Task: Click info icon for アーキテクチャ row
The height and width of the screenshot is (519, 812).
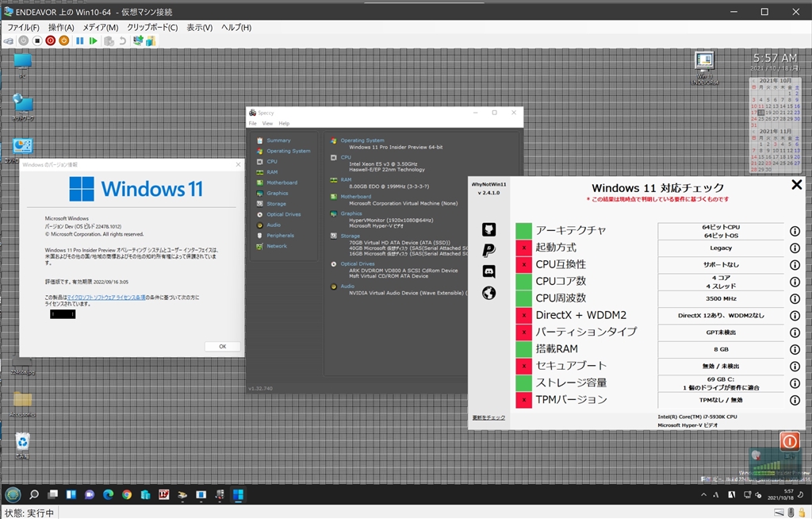Action: point(795,231)
